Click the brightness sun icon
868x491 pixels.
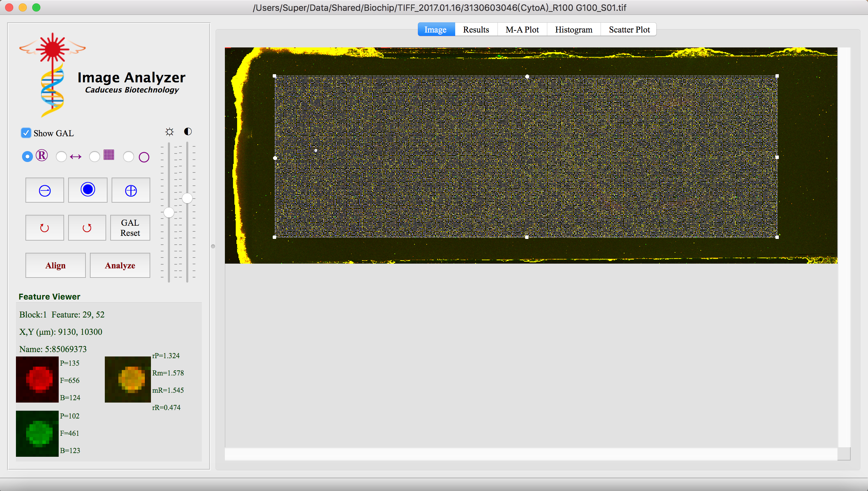point(170,132)
